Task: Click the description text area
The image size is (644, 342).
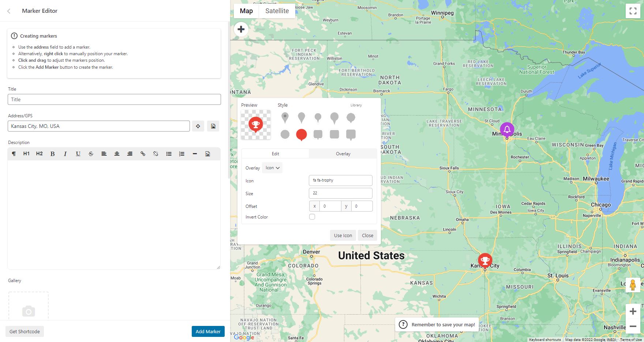Action: (114, 215)
